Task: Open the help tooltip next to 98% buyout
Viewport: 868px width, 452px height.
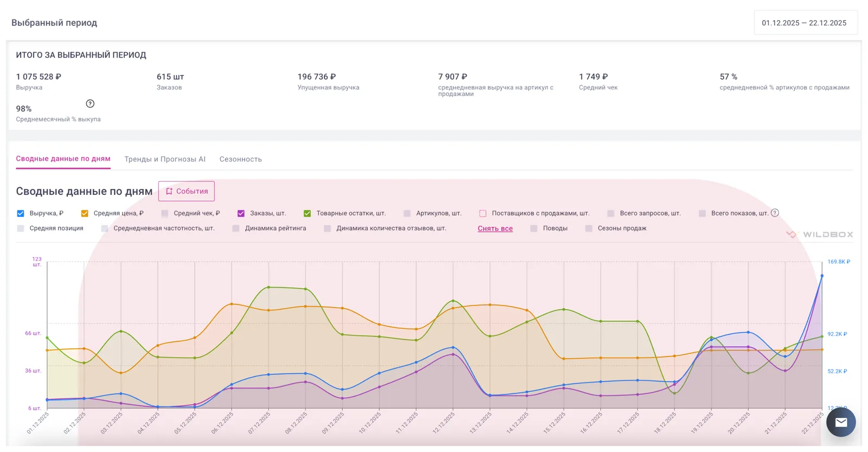Action: 90,104
